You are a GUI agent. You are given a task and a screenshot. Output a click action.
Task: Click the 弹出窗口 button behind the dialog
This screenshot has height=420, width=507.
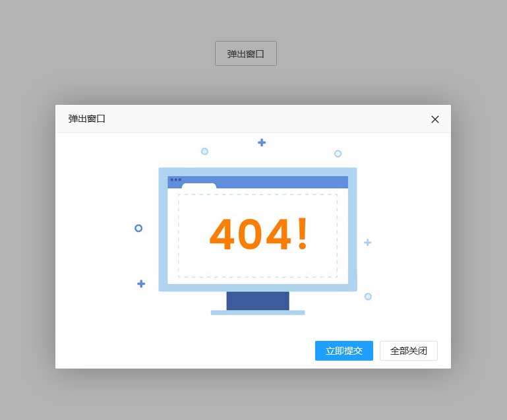[246, 53]
